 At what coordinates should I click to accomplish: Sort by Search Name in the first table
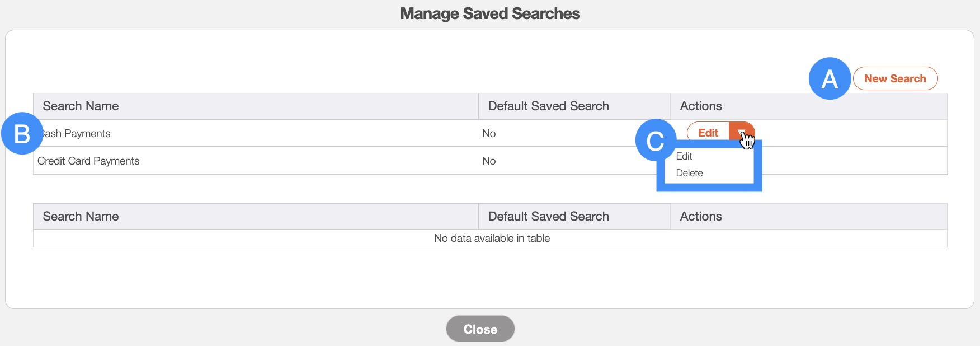point(81,106)
